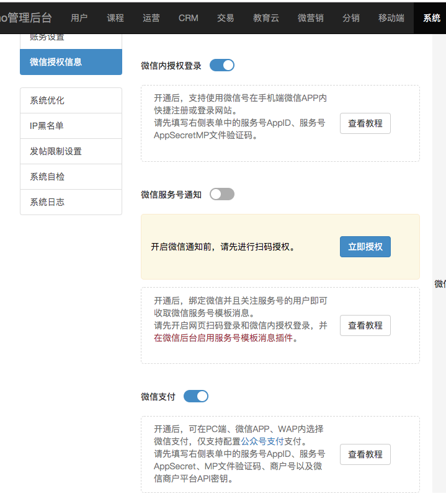Enable the 微信服务号通知 switch

221,194
